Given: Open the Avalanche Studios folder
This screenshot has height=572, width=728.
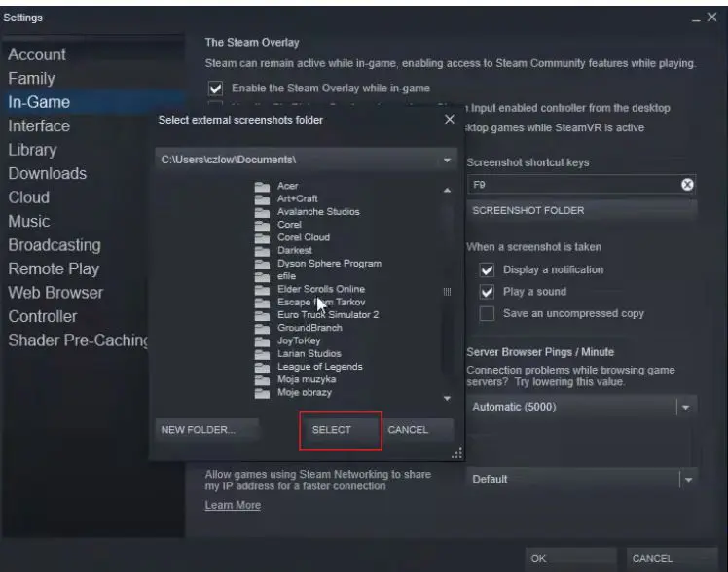Looking at the screenshot, I should (x=318, y=211).
